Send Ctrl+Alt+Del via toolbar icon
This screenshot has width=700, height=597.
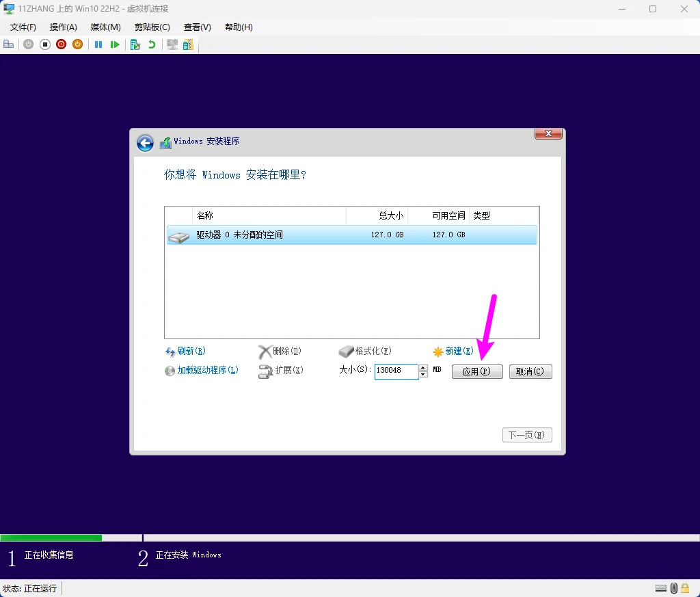[8, 44]
